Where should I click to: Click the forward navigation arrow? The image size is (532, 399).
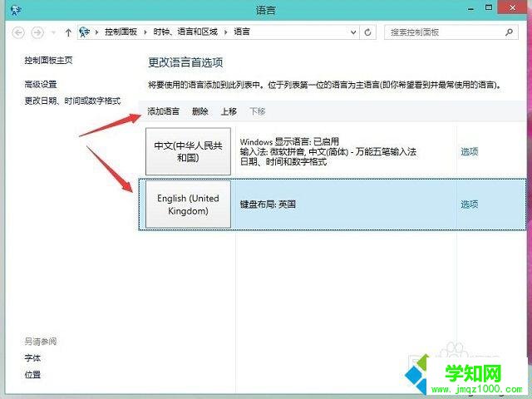pos(37,32)
